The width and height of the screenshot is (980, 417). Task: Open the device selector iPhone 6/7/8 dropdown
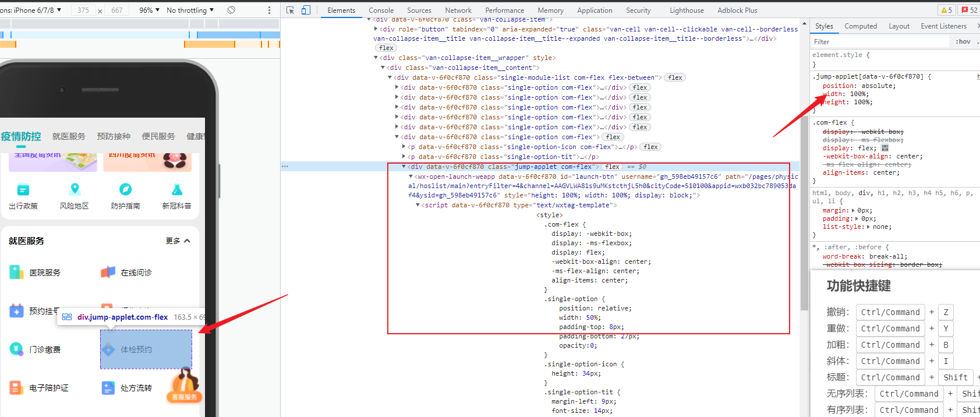31,10
